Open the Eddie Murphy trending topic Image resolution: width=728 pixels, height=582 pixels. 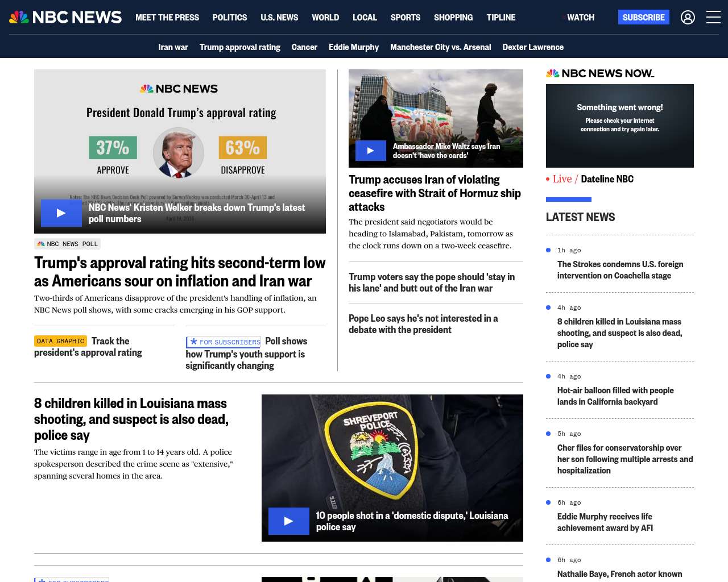[354, 47]
